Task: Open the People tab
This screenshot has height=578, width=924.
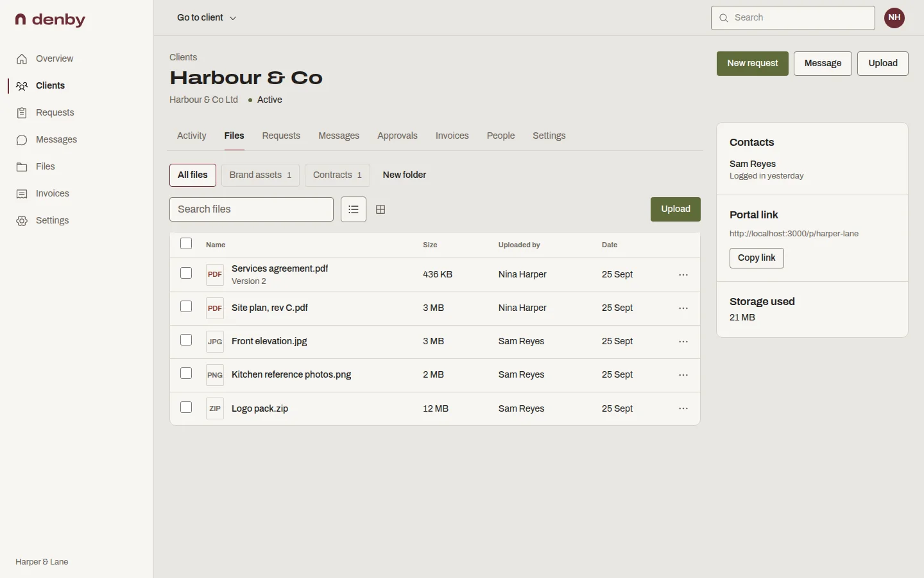Action: (x=501, y=136)
